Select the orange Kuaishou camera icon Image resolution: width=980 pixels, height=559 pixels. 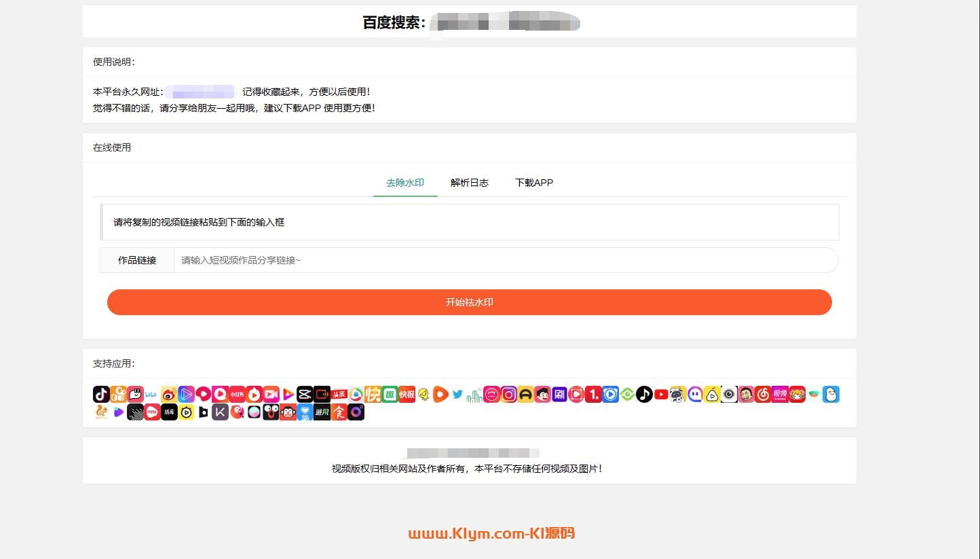pyautogui.click(x=118, y=395)
